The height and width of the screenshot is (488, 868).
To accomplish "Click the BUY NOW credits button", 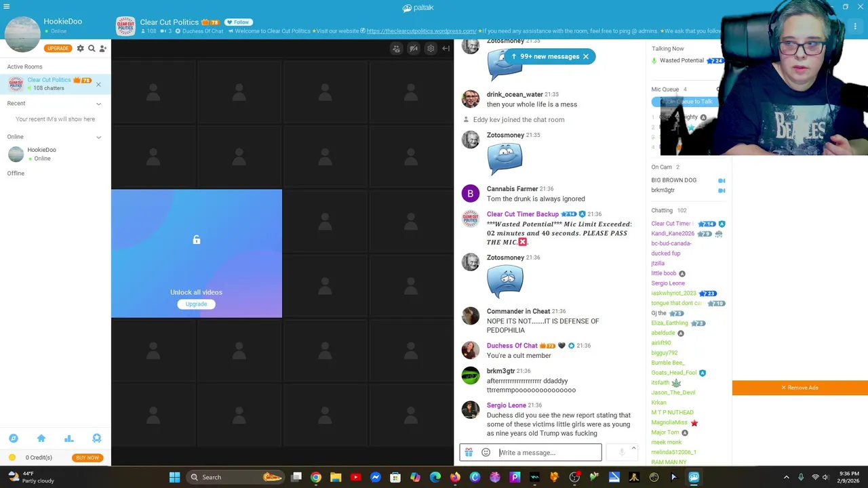I will coord(87,457).
